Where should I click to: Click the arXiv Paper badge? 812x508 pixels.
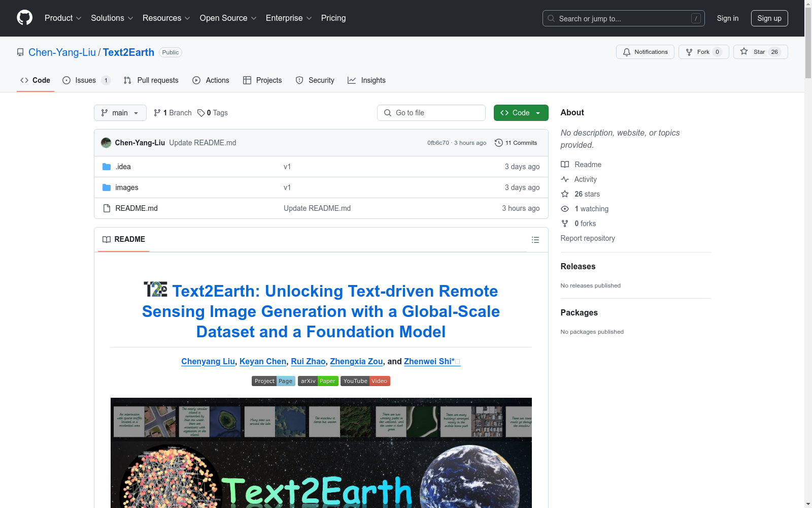318,381
